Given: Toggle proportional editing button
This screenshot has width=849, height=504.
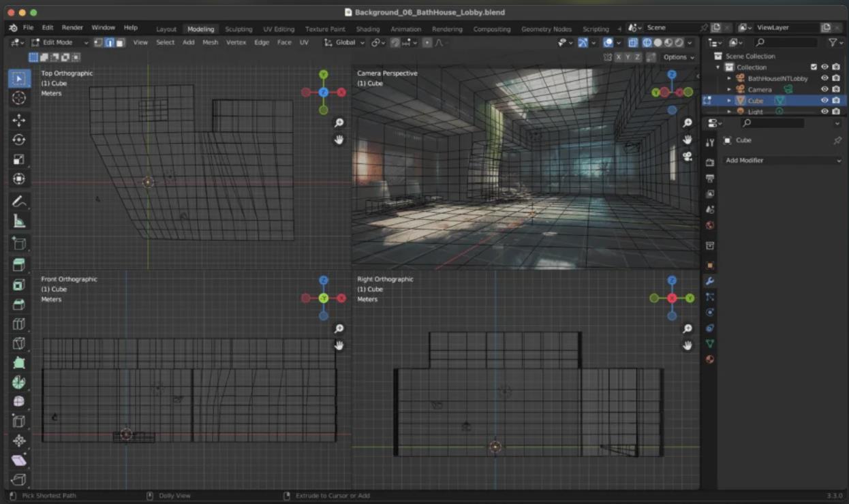Looking at the screenshot, I should tap(427, 42).
